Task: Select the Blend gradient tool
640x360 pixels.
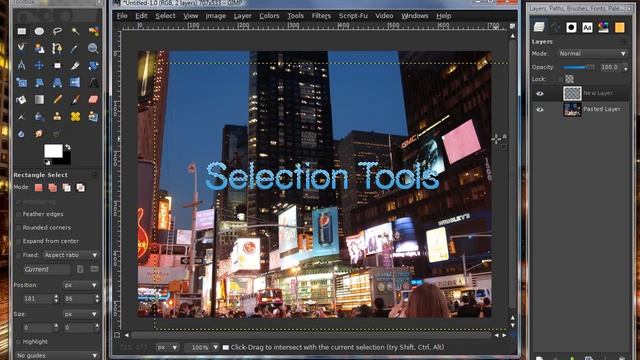Action: (39, 100)
